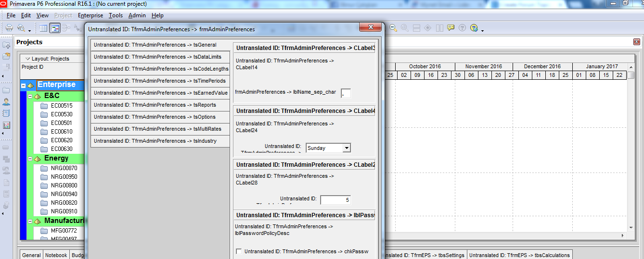
Task: Select the tsOptions preferences tab
Action: click(x=160, y=117)
